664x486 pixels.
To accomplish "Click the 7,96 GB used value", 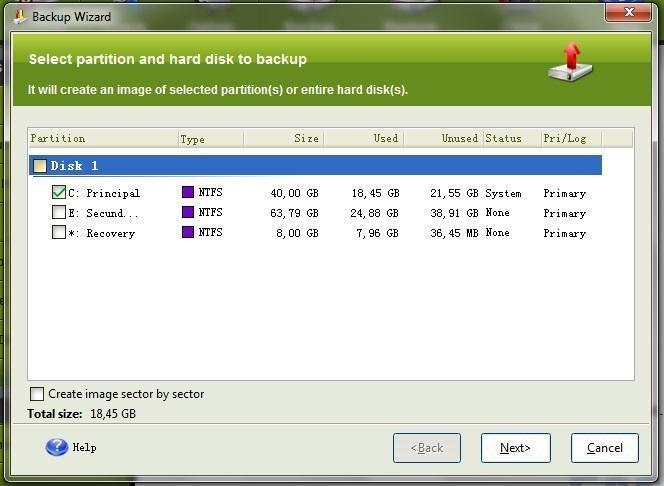I will coord(377,233).
